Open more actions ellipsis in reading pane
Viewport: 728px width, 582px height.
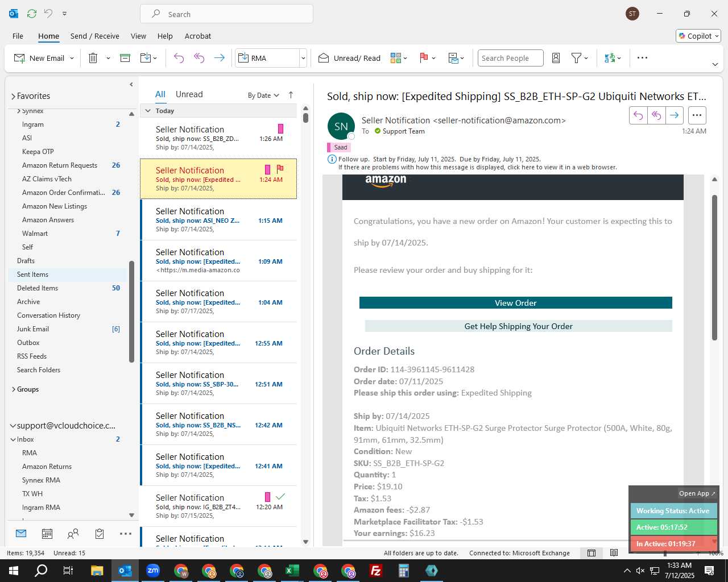click(697, 115)
